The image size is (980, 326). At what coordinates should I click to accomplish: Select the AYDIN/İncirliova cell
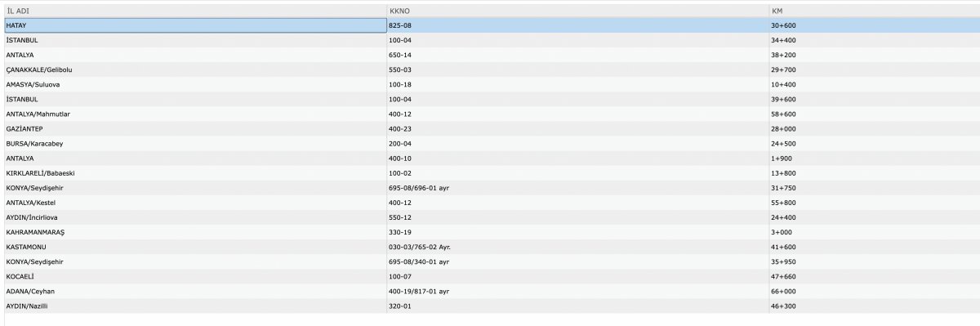(x=194, y=217)
